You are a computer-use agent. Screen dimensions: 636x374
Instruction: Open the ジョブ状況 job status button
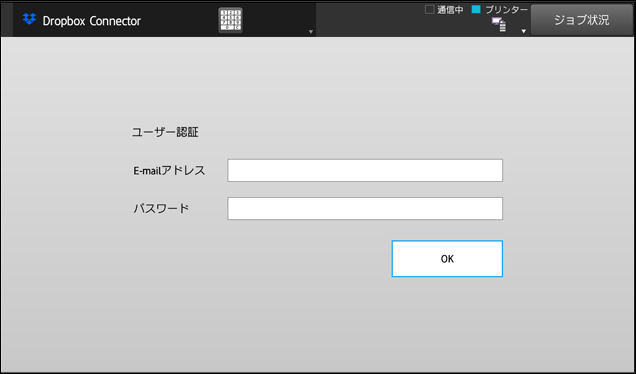click(582, 20)
